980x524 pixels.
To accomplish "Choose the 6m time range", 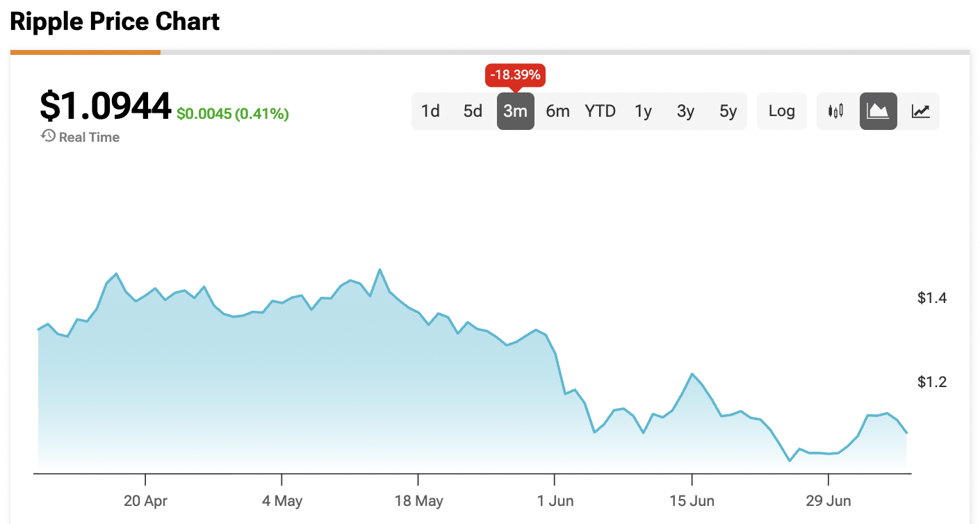I will (558, 111).
